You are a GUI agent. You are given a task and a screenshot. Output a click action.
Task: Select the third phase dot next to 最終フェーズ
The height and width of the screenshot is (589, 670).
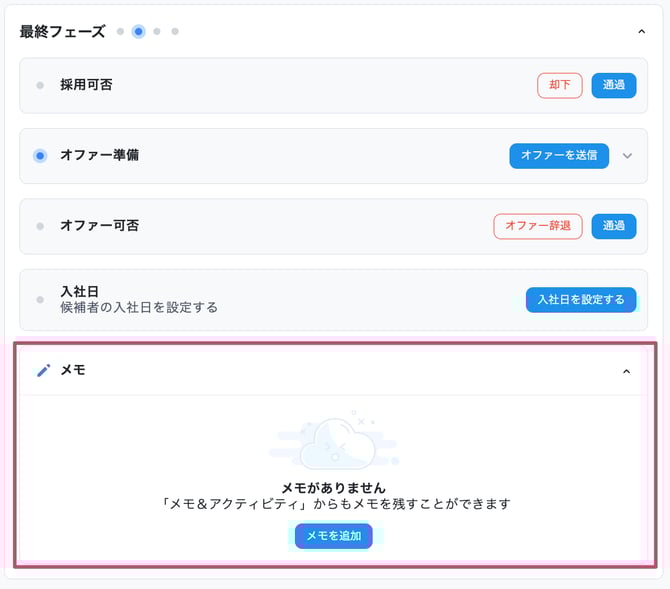157,31
